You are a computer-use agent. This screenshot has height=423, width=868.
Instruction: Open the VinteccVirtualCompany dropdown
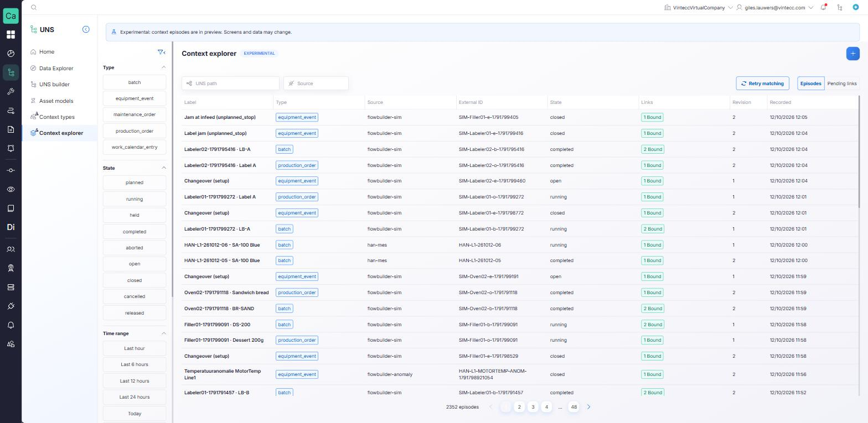[x=699, y=8]
